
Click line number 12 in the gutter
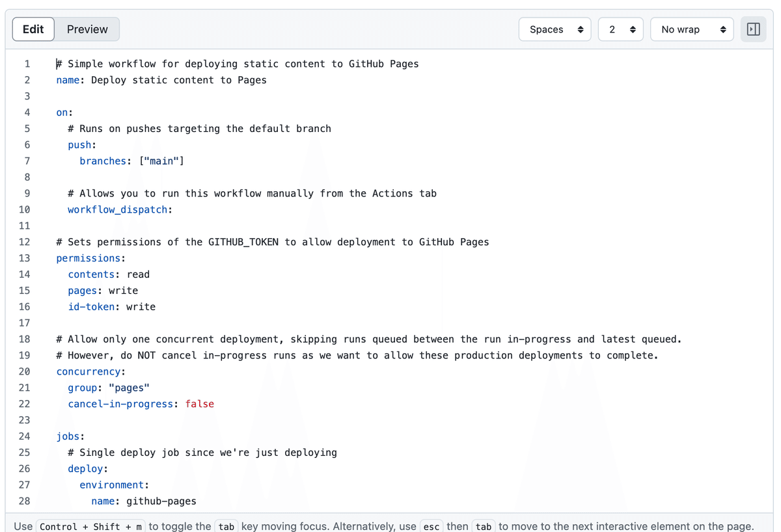pos(24,242)
